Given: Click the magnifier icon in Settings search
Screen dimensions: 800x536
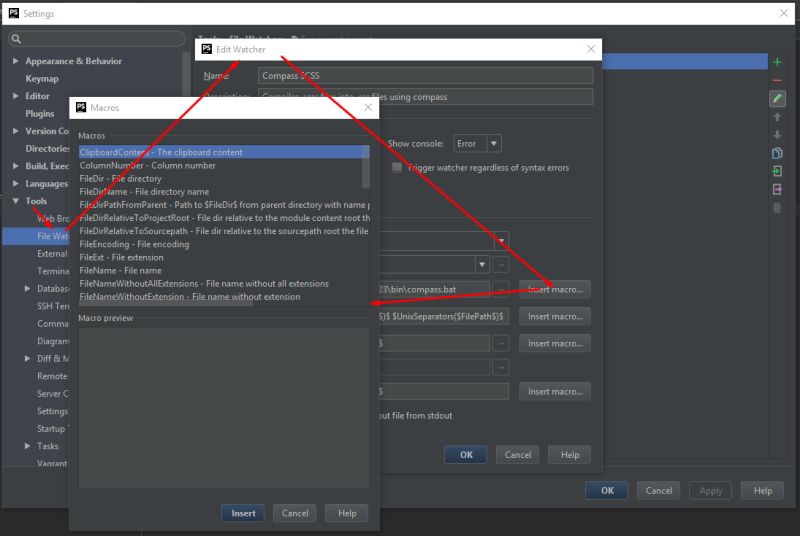Looking at the screenshot, I should pos(16,39).
